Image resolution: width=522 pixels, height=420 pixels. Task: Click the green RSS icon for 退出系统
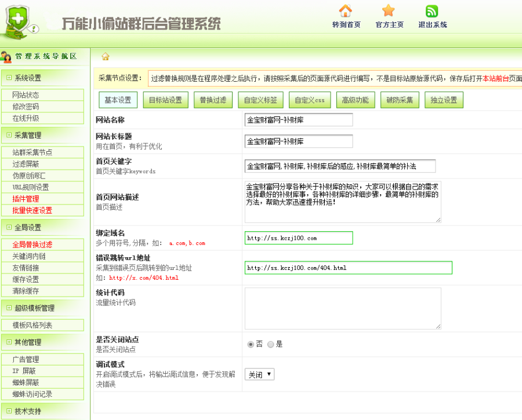(432, 11)
